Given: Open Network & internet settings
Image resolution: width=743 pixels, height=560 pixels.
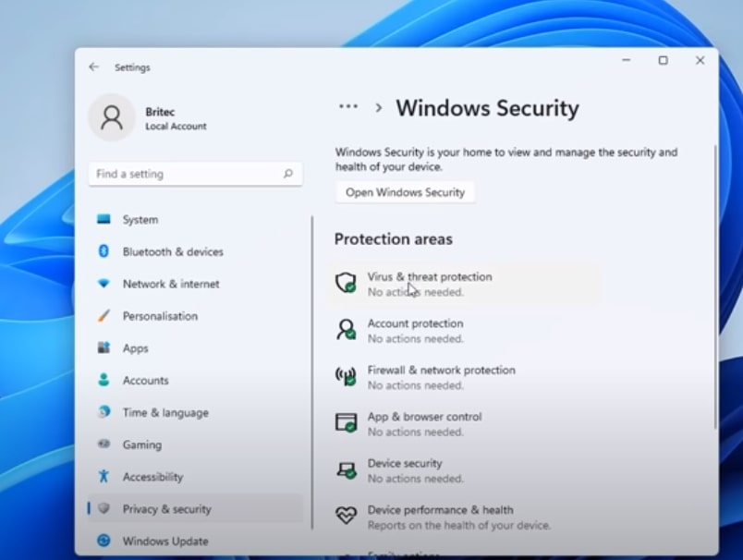Looking at the screenshot, I should (x=171, y=284).
